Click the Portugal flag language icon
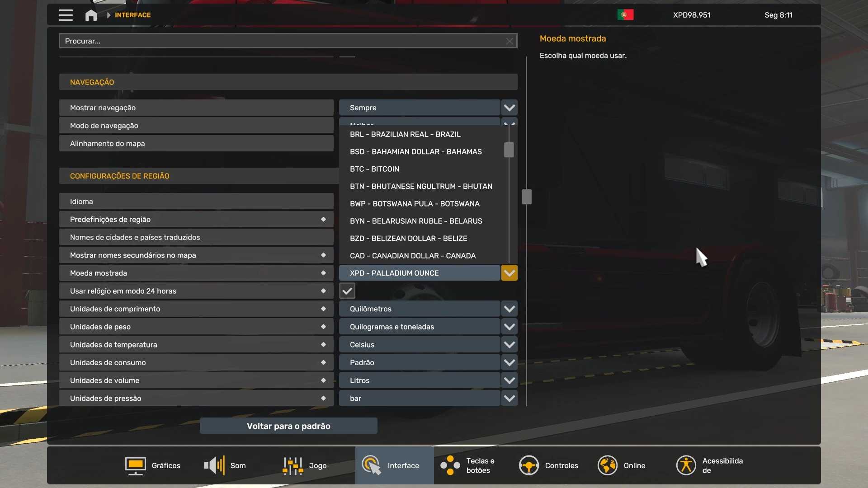The height and width of the screenshot is (488, 868). [x=625, y=15]
